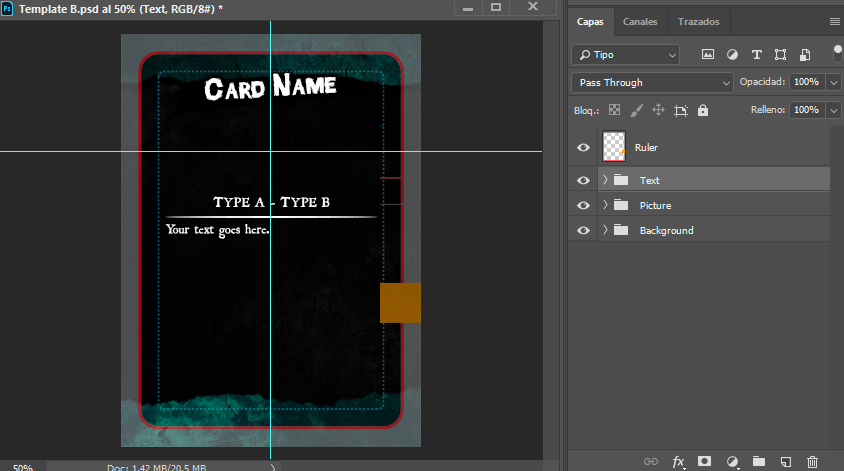Click the orange square on the card
Screen dimensions: 844x471
400,303
